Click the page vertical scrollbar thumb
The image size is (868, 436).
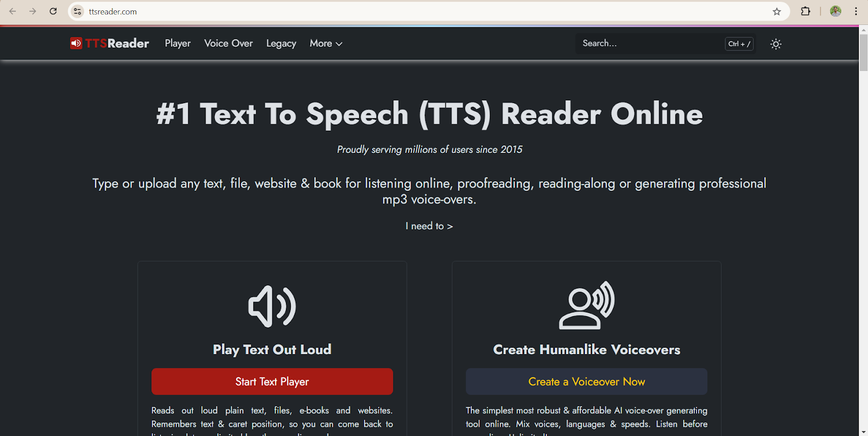tap(863, 53)
